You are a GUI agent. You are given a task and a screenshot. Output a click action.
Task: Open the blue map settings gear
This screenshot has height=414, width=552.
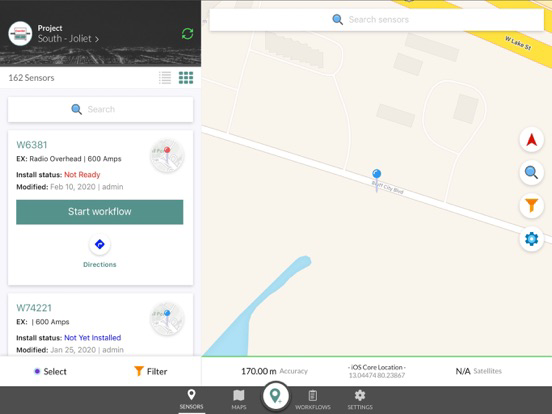click(x=532, y=239)
